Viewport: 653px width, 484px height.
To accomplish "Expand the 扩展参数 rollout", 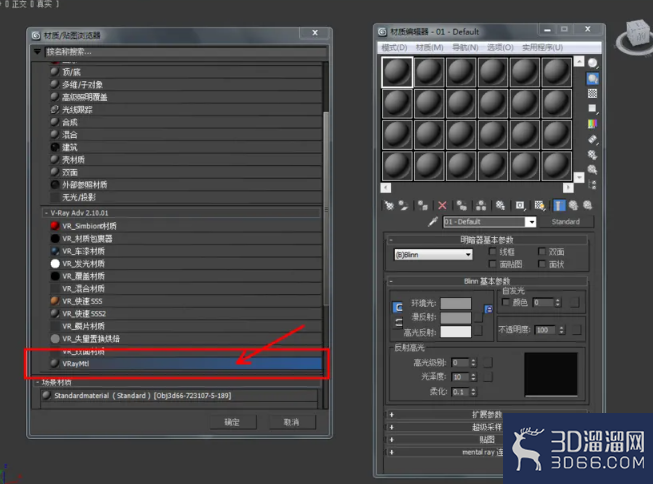I will pos(391,414).
